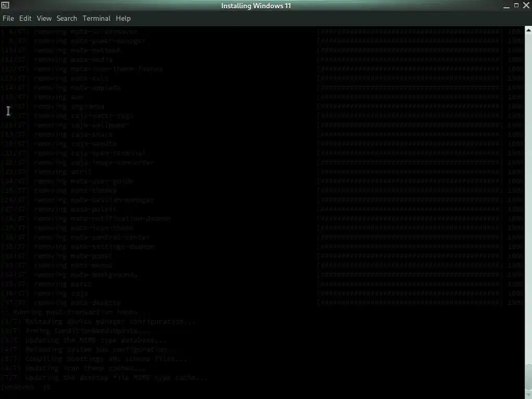Click the terminal icon in the title bar

point(5,5)
